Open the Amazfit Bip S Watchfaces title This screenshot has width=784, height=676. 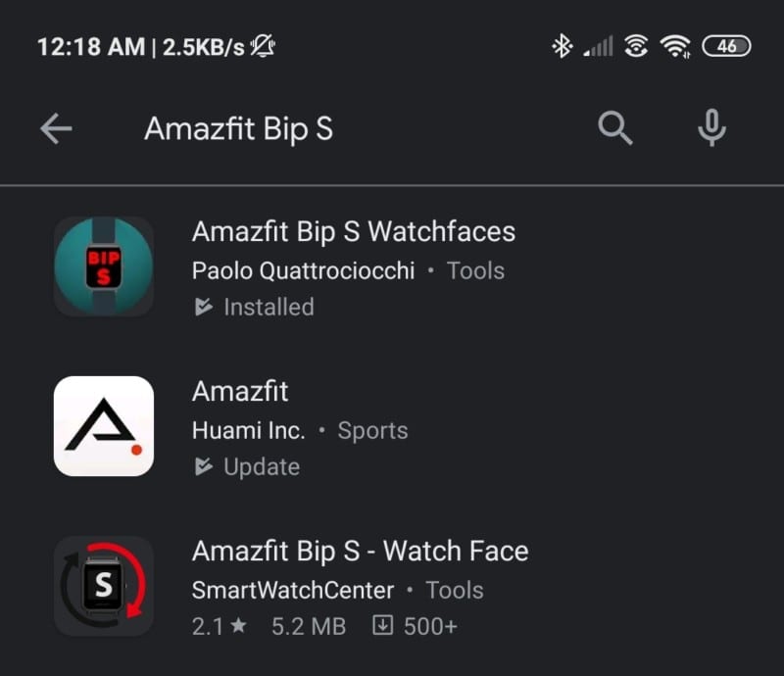[354, 232]
